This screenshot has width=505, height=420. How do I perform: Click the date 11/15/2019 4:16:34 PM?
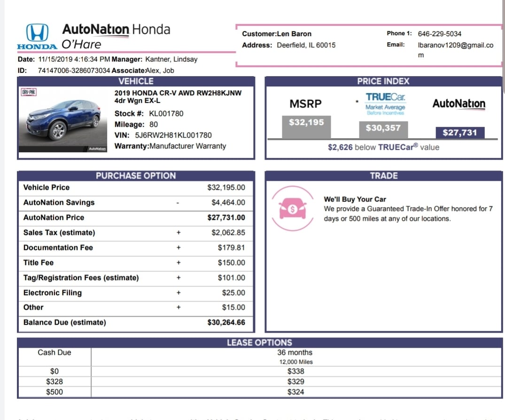point(74,59)
